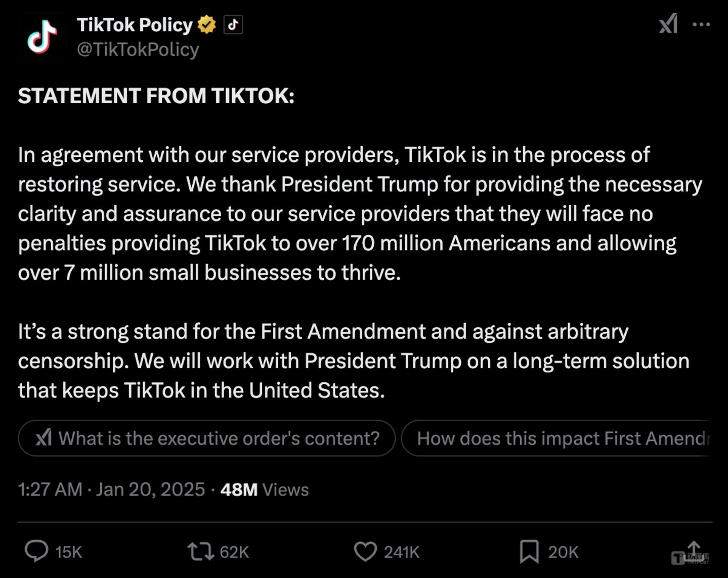Viewport: 728px width, 578px height.
Task: Click the 241K likes count
Action: point(401,552)
